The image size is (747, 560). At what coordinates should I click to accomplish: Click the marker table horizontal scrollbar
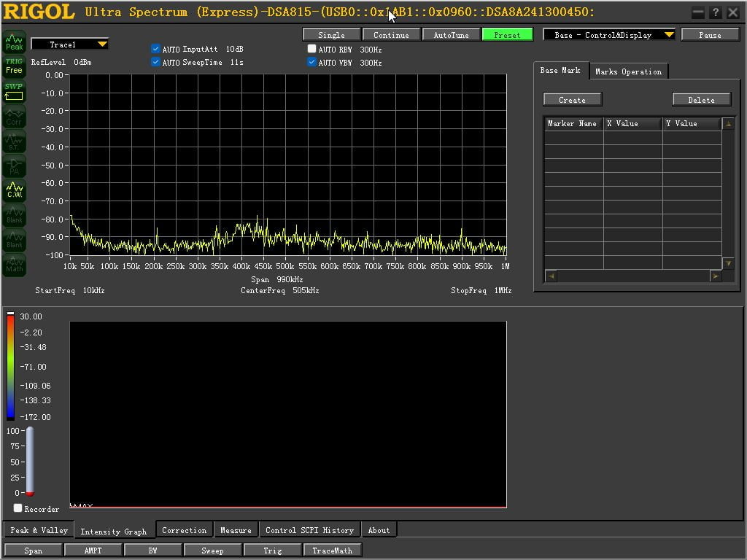[x=632, y=276]
